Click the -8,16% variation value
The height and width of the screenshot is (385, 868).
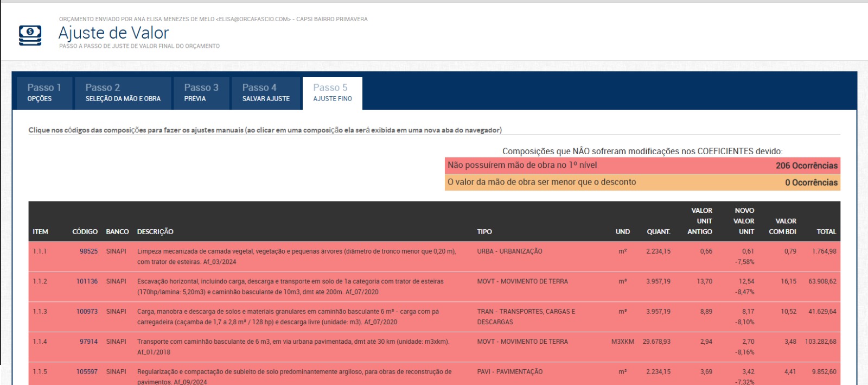tap(745, 352)
